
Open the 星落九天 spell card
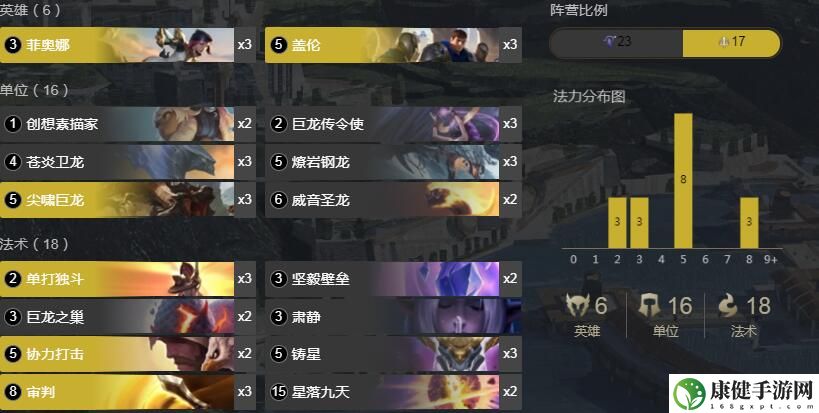pyautogui.click(x=393, y=392)
